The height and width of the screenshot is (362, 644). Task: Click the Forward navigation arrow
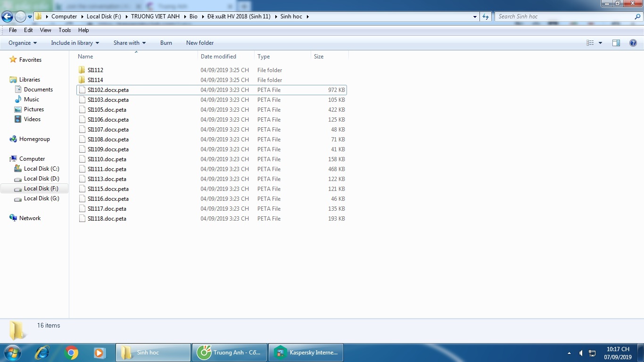20,17
